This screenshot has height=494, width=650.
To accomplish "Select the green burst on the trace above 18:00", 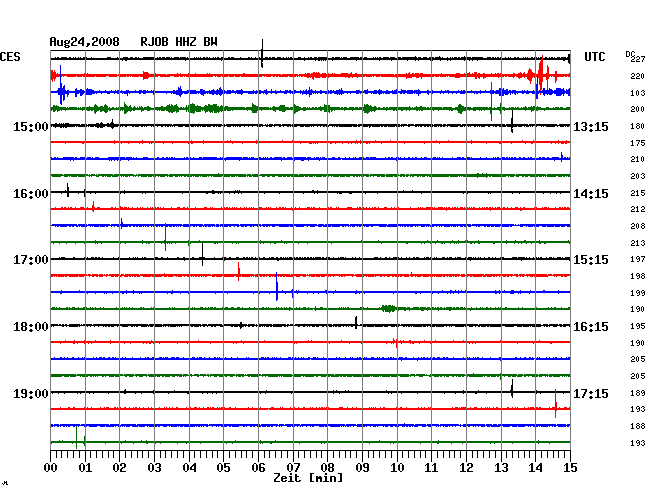I will tap(389, 308).
